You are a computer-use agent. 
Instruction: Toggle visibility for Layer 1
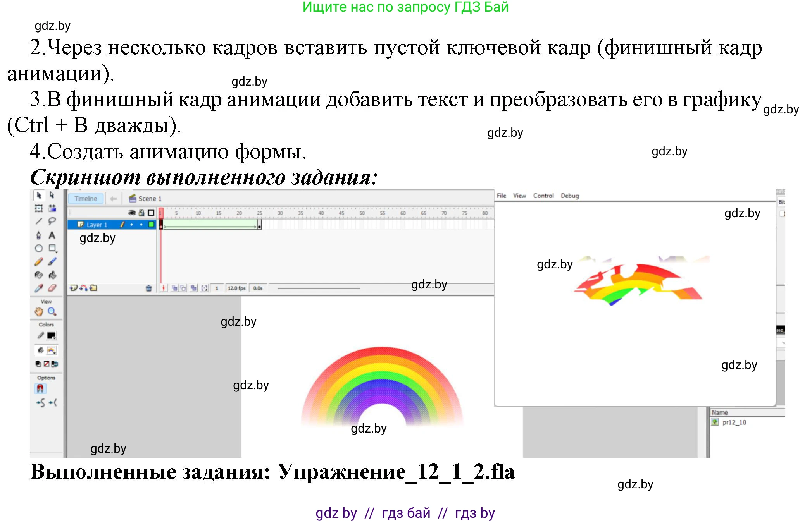pos(131,225)
